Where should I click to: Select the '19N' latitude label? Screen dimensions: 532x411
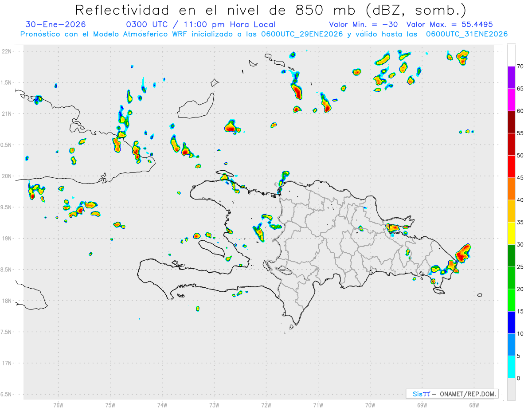tap(8, 239)
